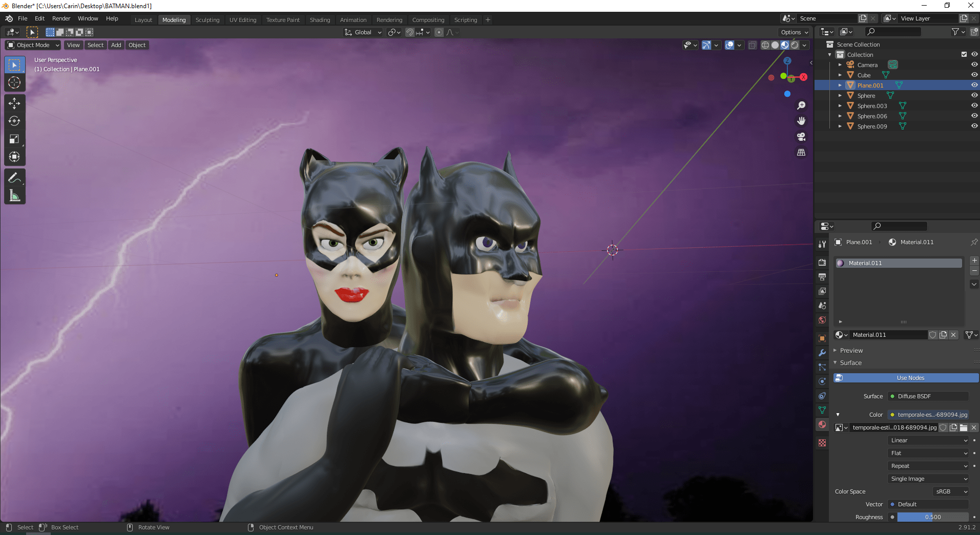Open the Scene properties tab
The height and width of the screenshot is (535, 980).
click(x=822, y=306)
